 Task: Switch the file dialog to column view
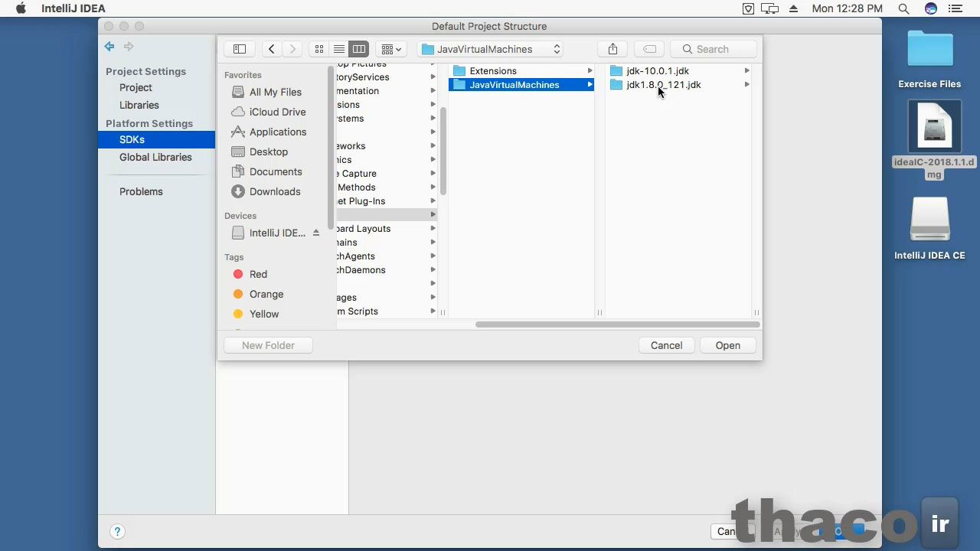coord(359,49)
